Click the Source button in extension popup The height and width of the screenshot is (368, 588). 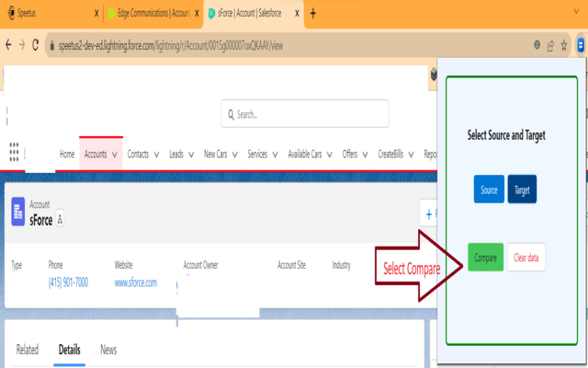click(489, 190)
